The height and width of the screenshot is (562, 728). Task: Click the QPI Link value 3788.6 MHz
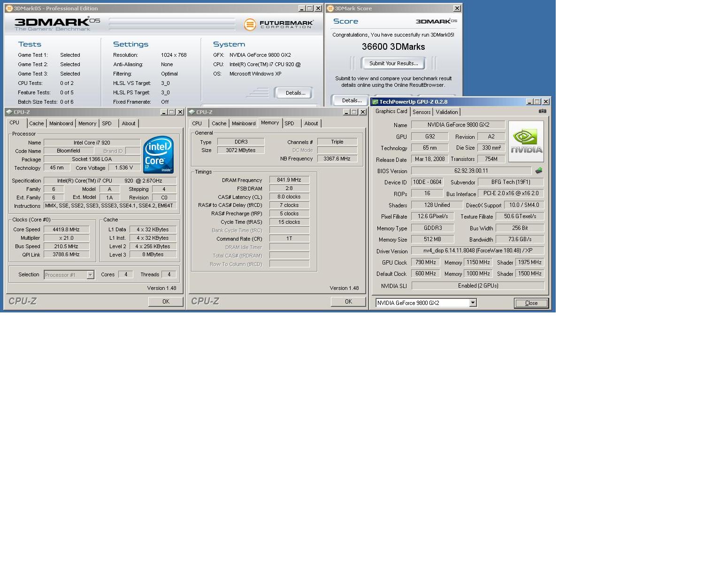66,254
